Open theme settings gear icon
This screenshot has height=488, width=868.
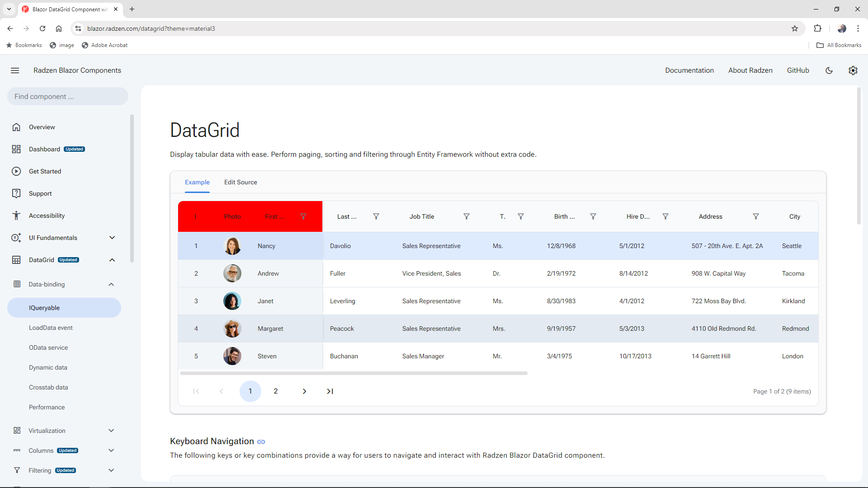[x=853, y=70]
